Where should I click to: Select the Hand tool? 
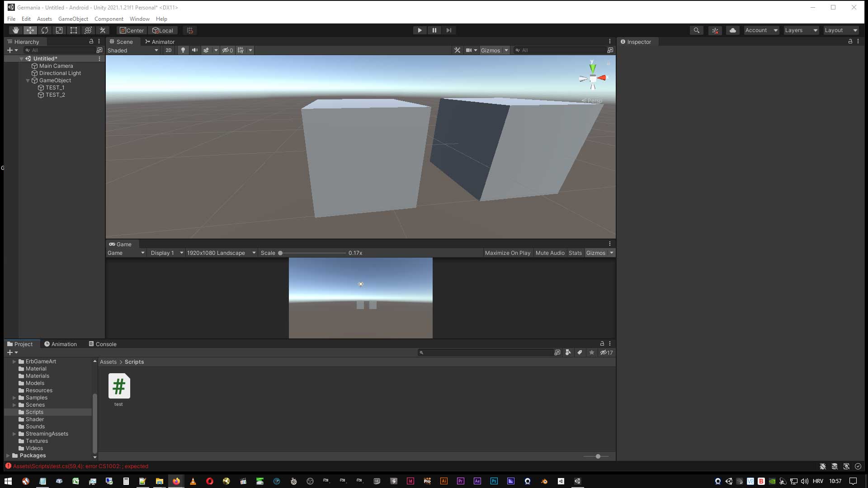[16, 30]
